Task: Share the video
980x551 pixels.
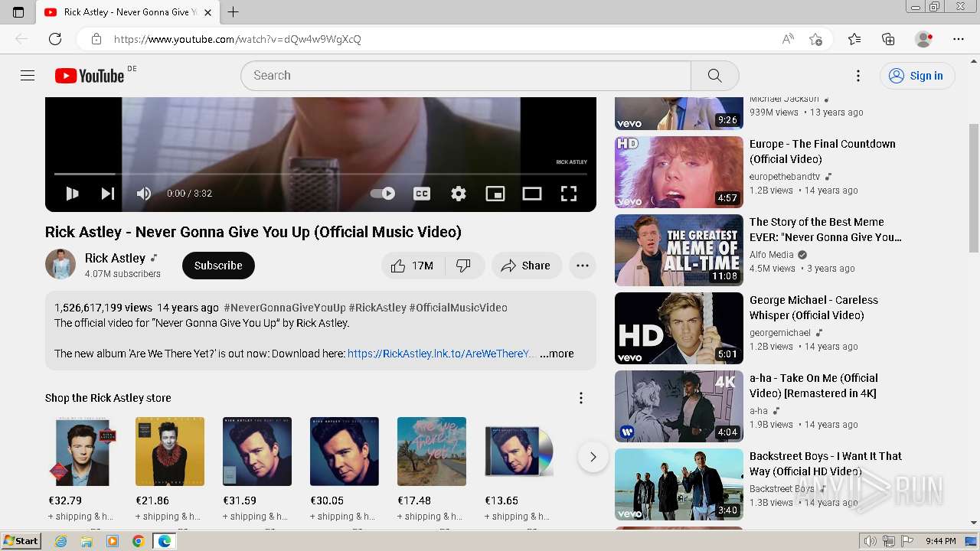Action: coord(526,266)
